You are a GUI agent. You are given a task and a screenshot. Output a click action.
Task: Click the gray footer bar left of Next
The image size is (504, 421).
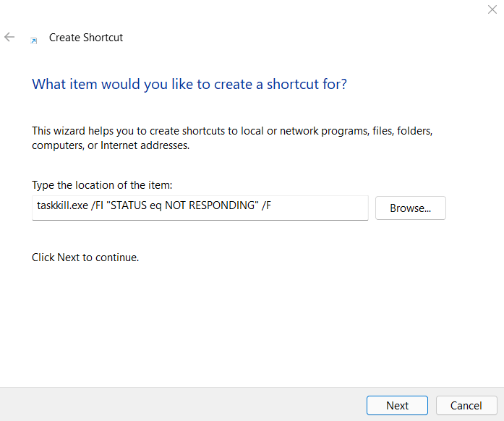[181, 405]
